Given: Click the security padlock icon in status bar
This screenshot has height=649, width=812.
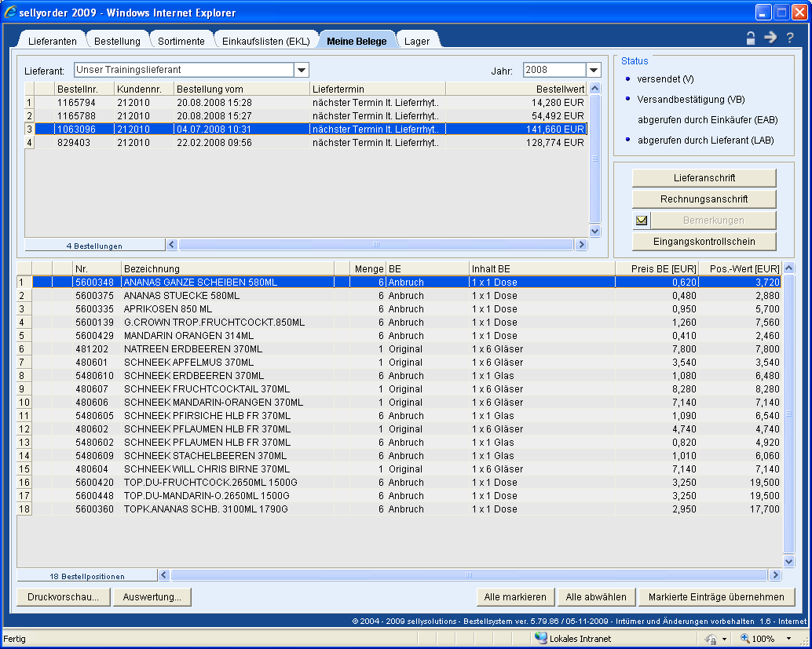Looking at the screenshot, I should (711, 639).
